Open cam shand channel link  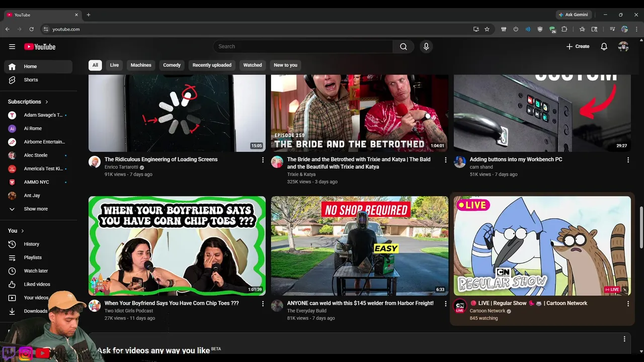[x=481, y=167]
